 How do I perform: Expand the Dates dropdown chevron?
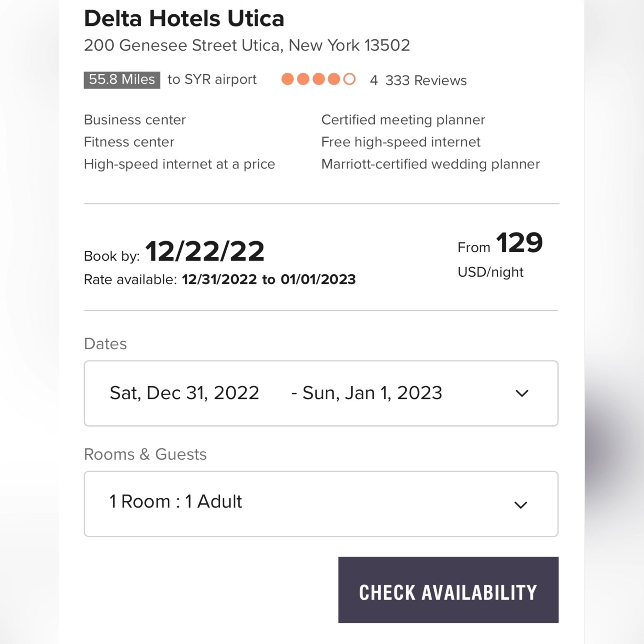pyautogui.click(x=522, y=394)
